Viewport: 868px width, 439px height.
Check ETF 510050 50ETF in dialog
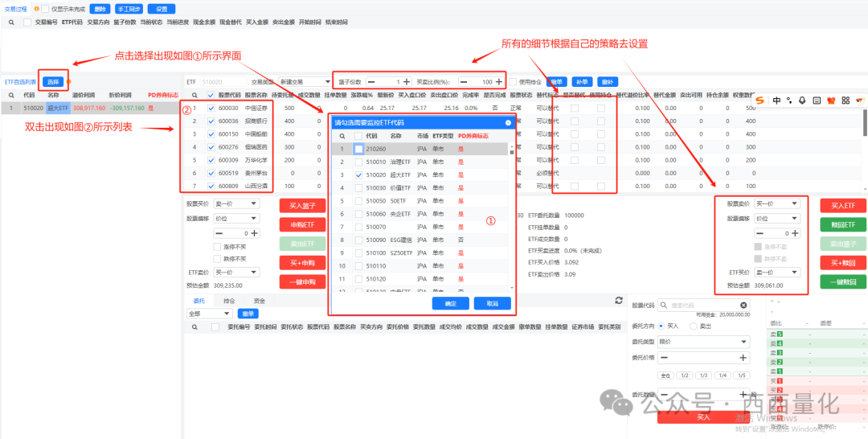click(x=358, y=201)
